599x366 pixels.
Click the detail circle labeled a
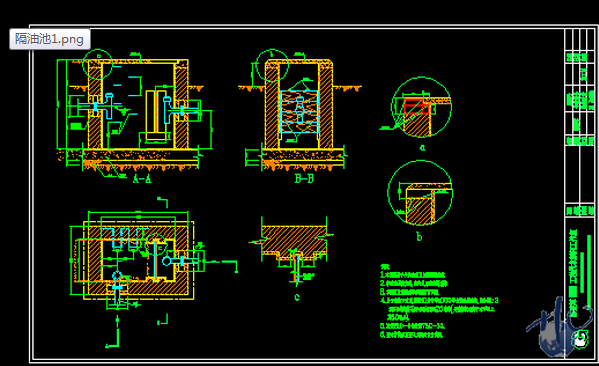(421, 107)
